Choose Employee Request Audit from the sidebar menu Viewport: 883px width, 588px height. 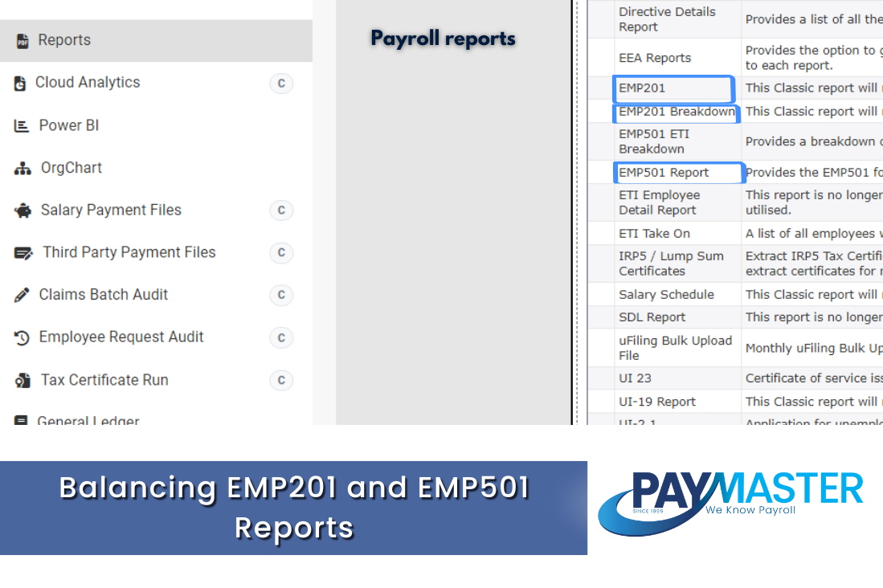tap(123, 337)
